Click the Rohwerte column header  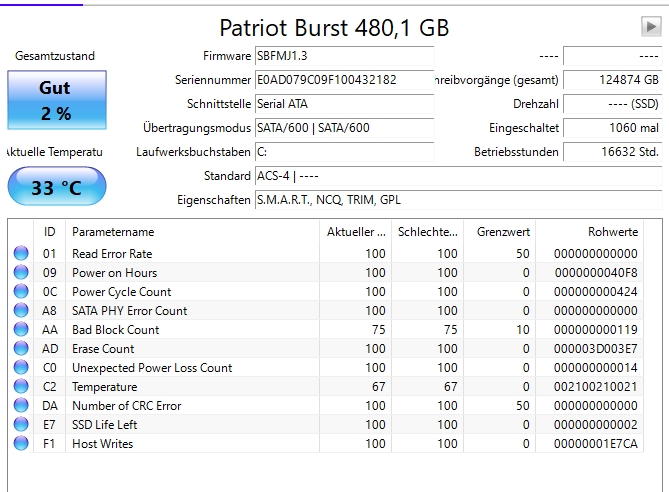pos(590,232)
